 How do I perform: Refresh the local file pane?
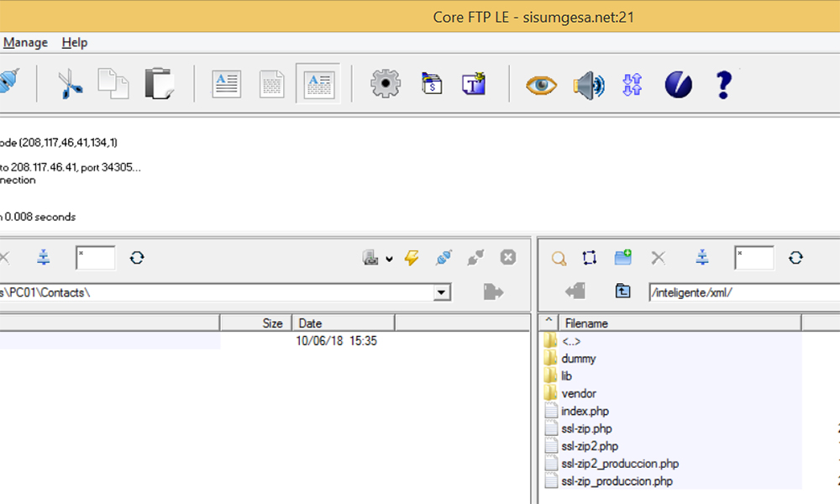pos(137,258)
